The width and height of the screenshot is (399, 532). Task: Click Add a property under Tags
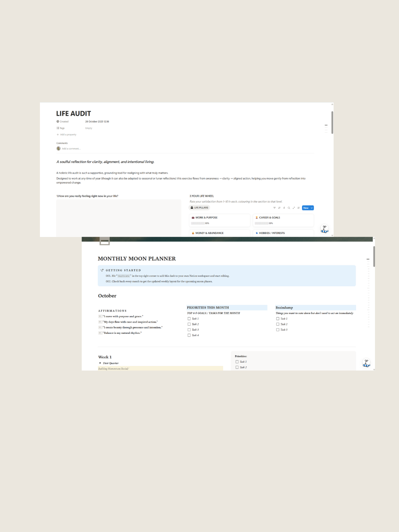tap(66, 135)
